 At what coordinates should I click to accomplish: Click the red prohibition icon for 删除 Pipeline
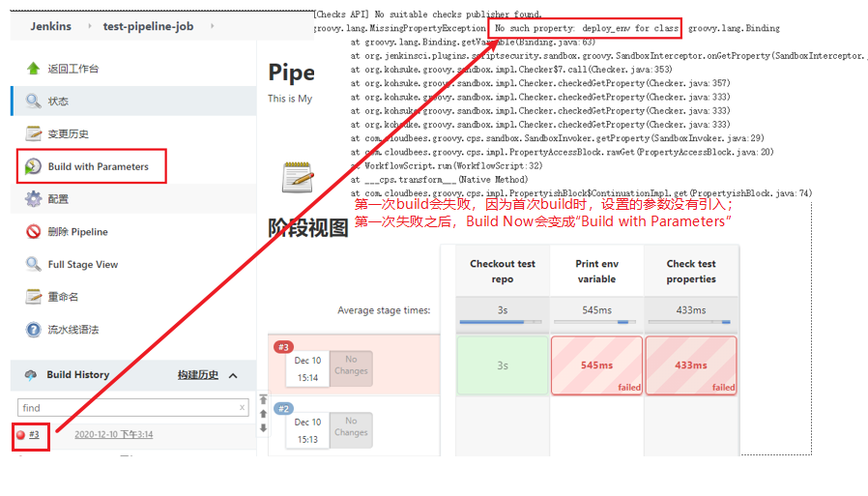click(33, 231)
